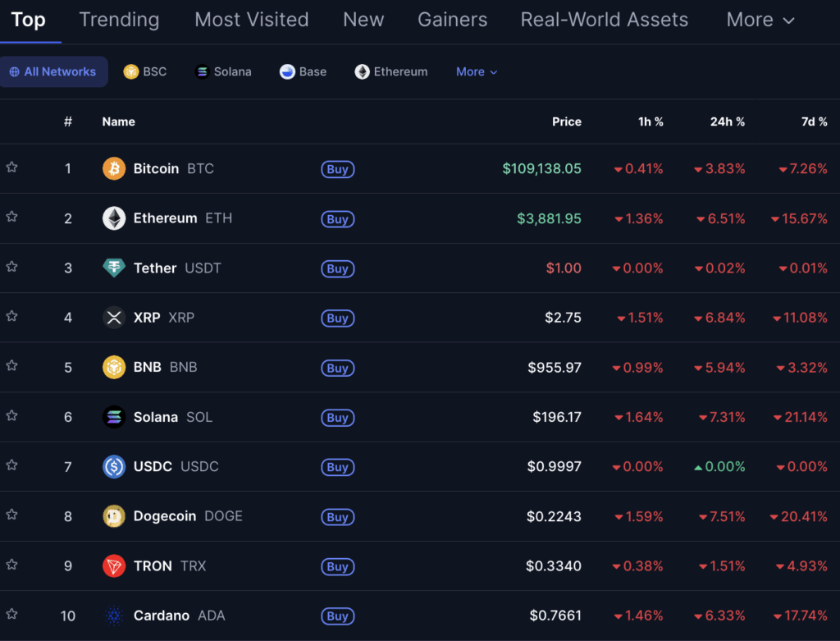840x641 pixels.
Task: Click the Solana coin logo in row 6
Action: [114, 417]
